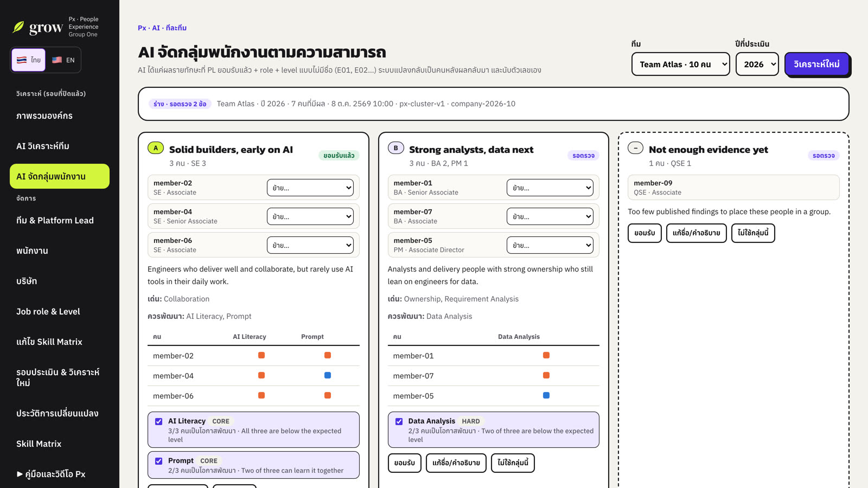Toggle the AI Literacy CORE checkbox
The height and width of the screenshot is (488, 868).
click(x=159, y=421)
